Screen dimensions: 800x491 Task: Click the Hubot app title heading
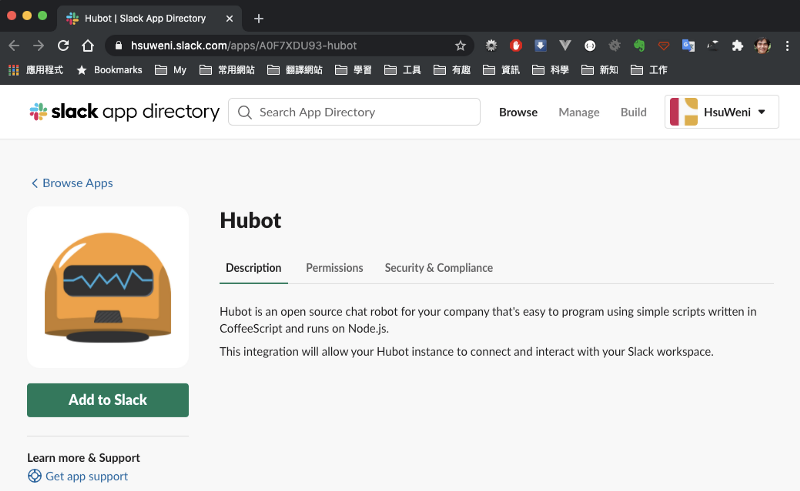pyautogui.click(x=251, y=220)
